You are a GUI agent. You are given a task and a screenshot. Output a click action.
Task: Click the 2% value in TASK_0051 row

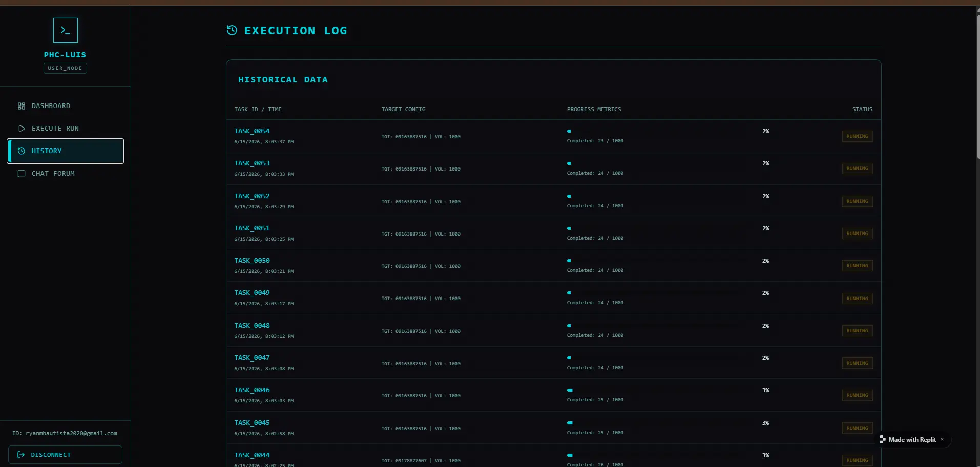point(765,228)
